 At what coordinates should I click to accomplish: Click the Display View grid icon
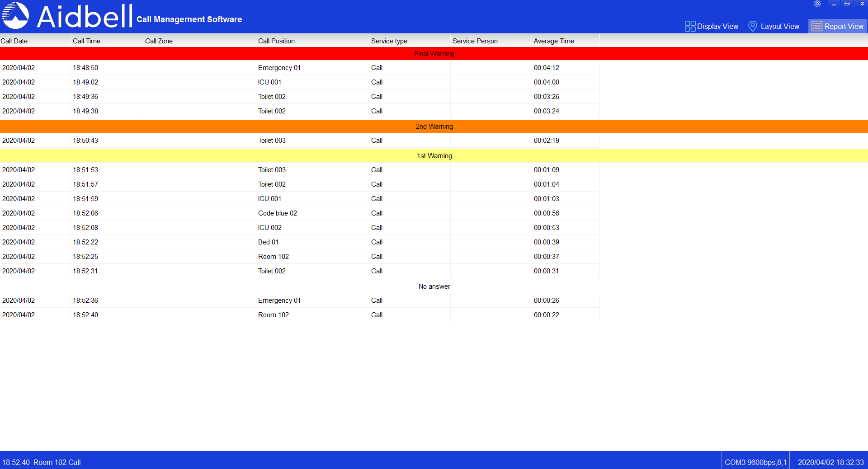[x=689, y=26]
